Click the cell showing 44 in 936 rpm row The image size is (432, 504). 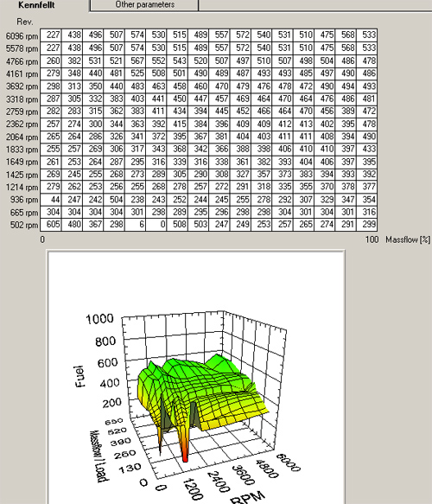tap(51, 200)
